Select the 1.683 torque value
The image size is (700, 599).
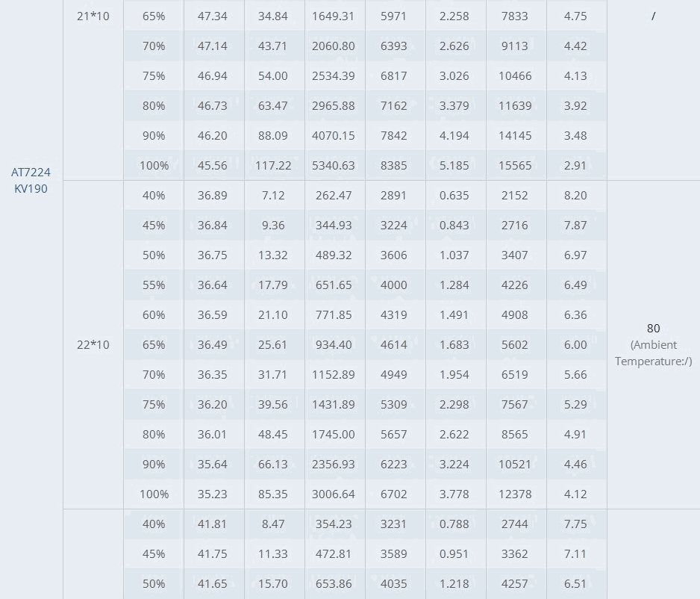pos(454,345)
